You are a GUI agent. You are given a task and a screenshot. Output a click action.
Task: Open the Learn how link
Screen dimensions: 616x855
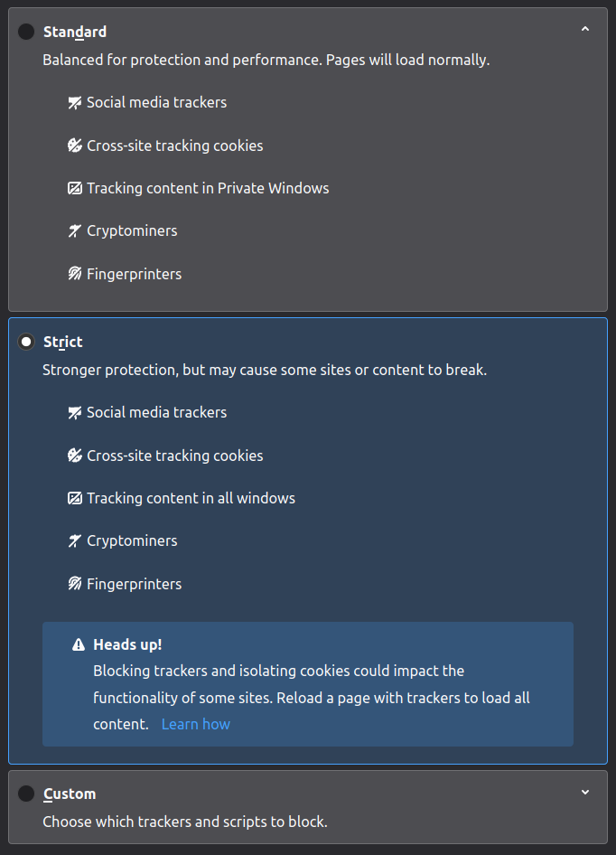point(196,724)
